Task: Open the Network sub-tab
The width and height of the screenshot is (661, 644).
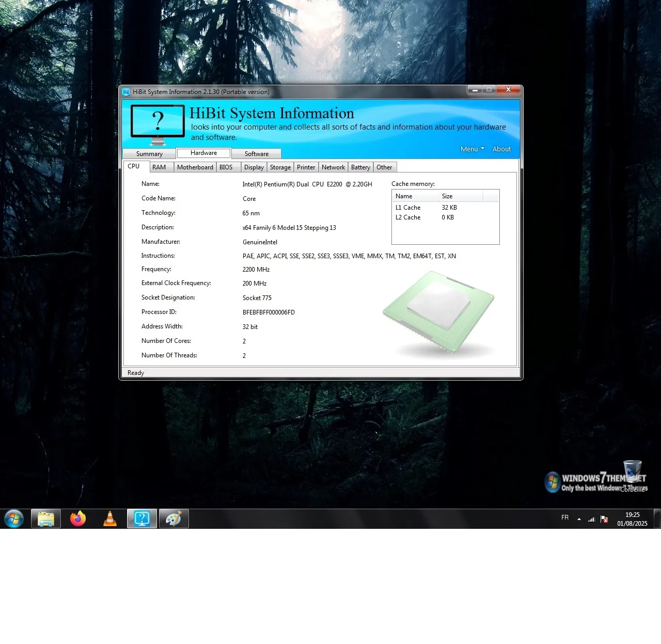Action: coord(333,167)
